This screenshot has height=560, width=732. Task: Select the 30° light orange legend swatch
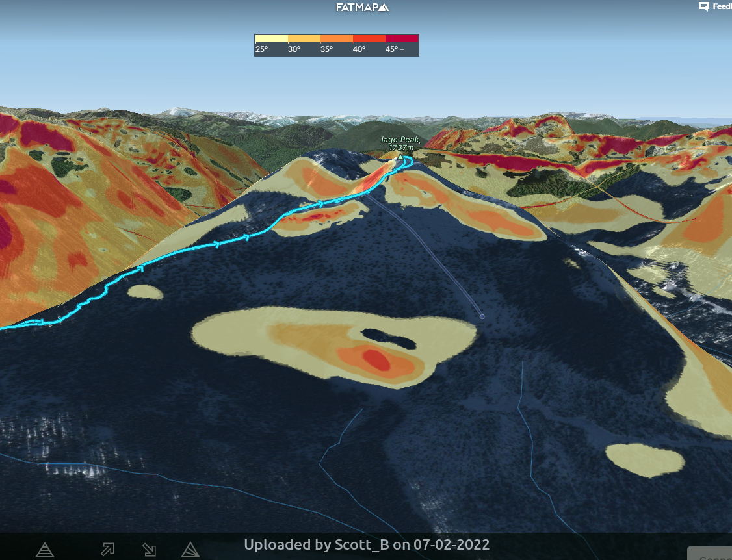tap(304, 38)
